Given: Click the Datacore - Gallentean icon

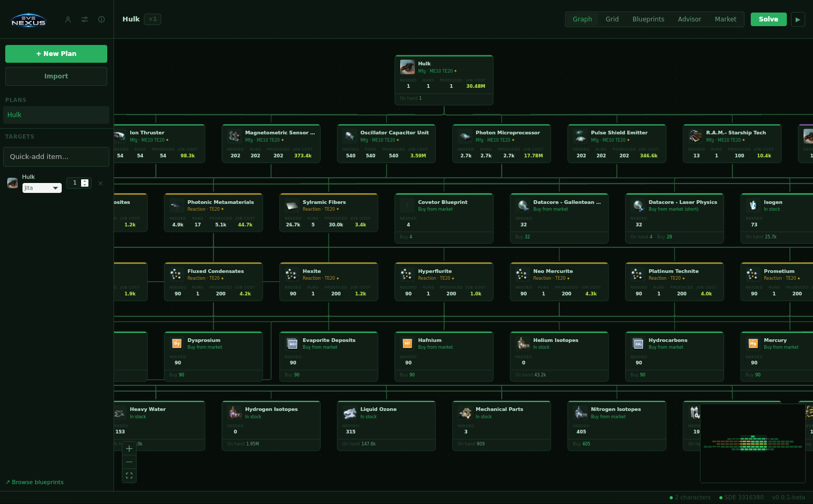Looking at the screenshot, I should (x=523, y=205).
